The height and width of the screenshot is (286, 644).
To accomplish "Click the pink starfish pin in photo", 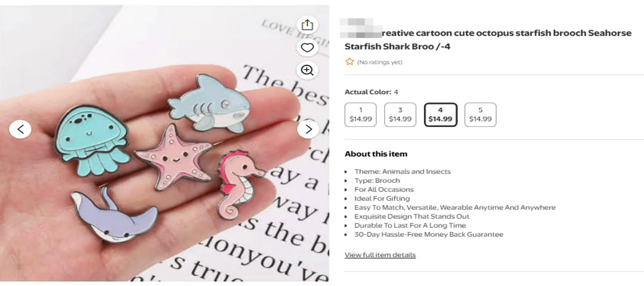I will [174, 157].
